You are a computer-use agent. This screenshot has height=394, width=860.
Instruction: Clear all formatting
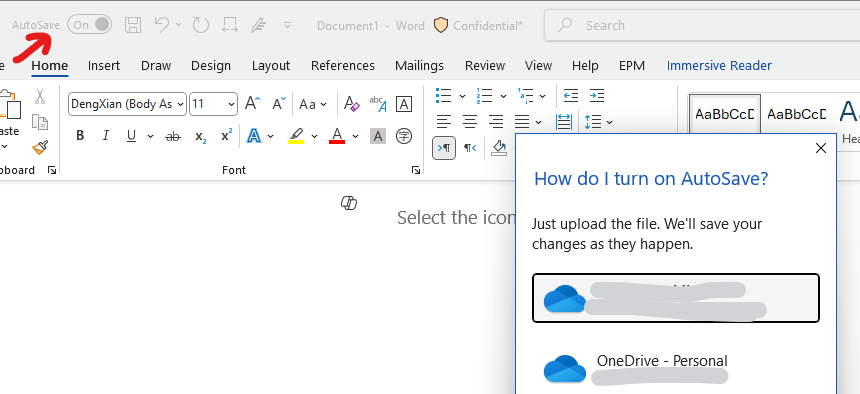pyautogui.click(x=351, y=104)
